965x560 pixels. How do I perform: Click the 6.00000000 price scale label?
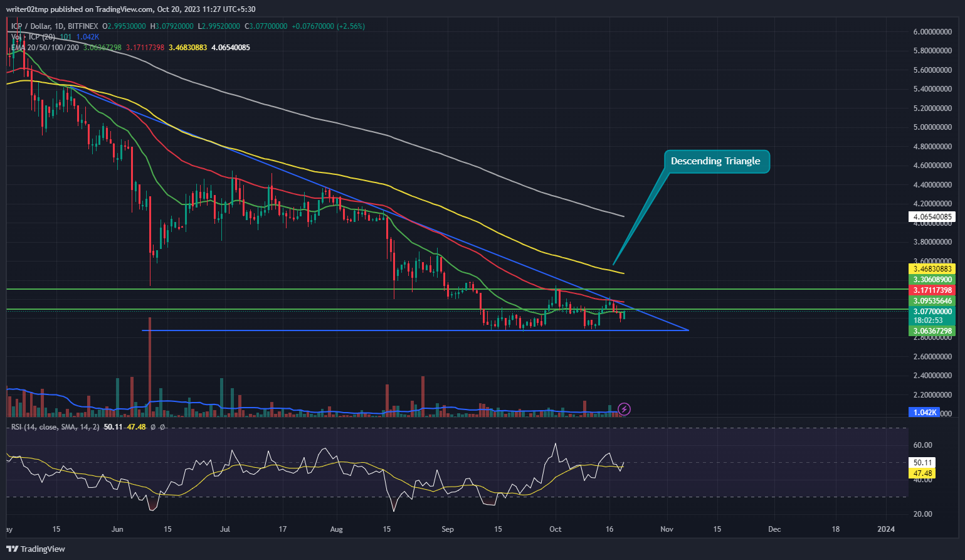point(932,32)
